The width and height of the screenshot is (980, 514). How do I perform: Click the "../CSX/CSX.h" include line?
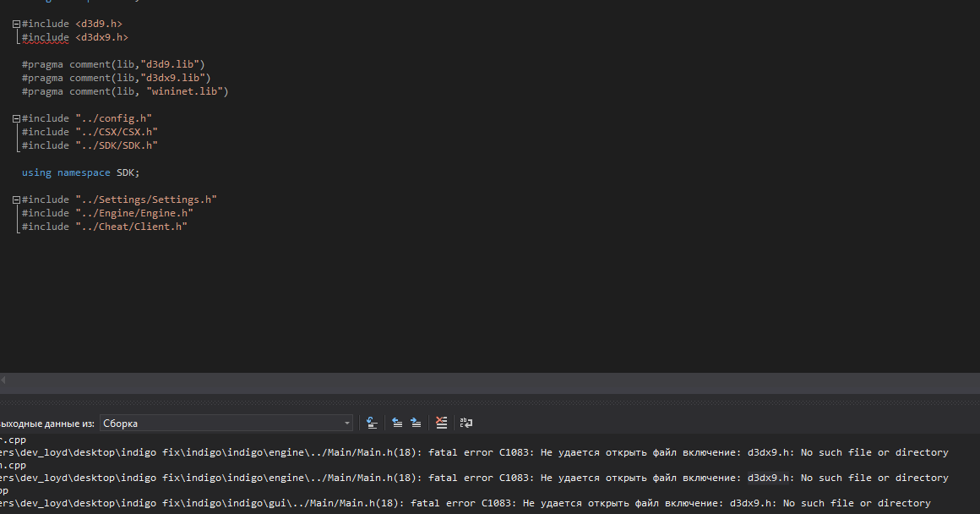pyautogui.click(x=90, y=132)
